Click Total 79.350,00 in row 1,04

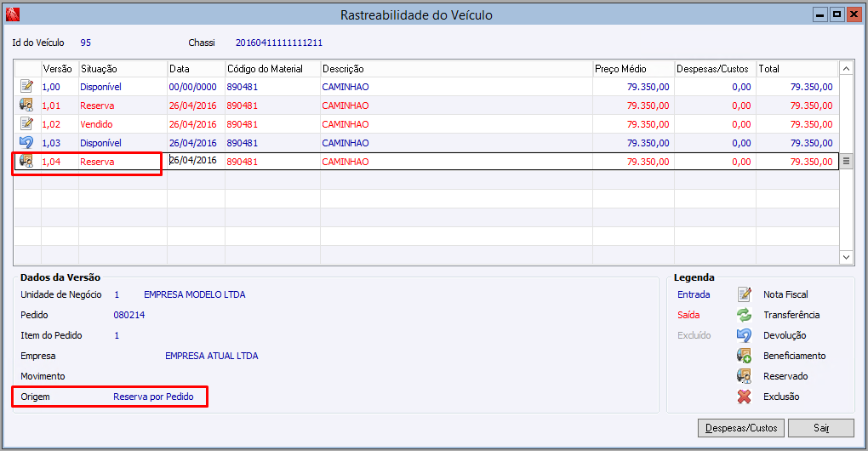click(811, 162)
